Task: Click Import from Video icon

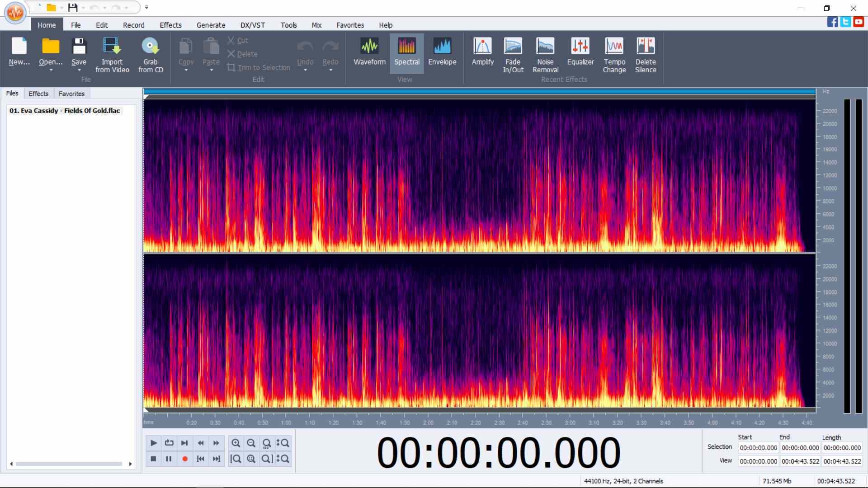Action: (112, 46)
